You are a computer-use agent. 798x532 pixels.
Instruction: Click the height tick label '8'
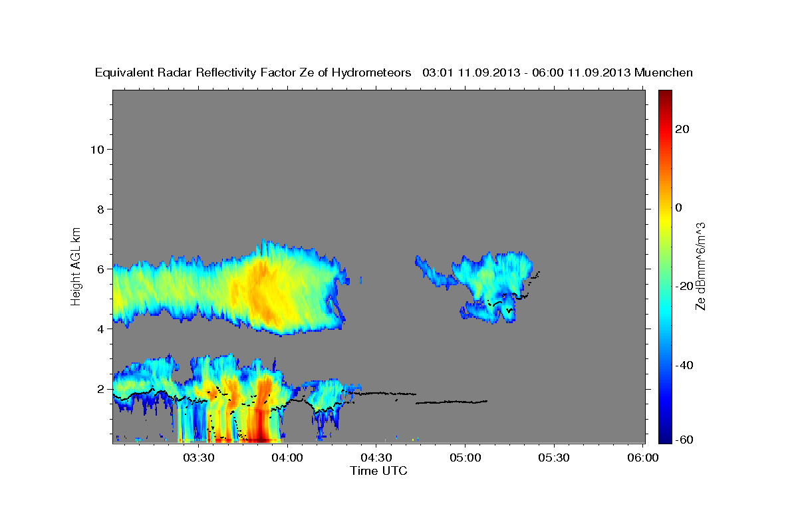click(101, 209)
